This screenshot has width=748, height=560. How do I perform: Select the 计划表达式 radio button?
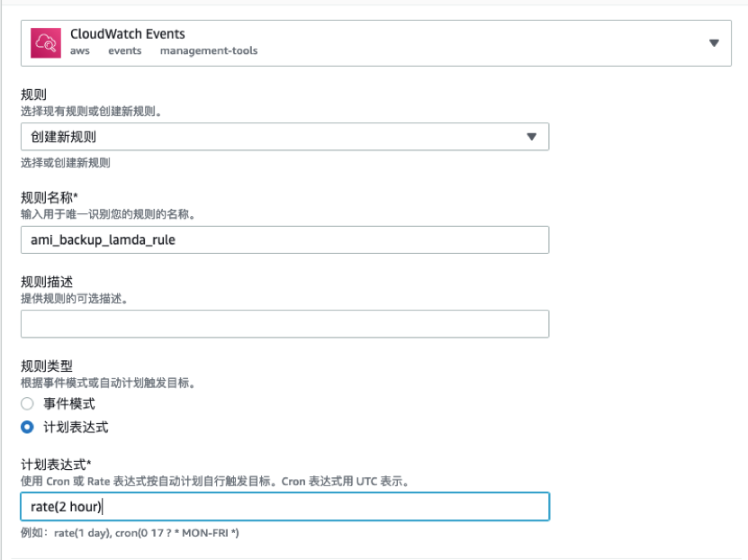27,427
